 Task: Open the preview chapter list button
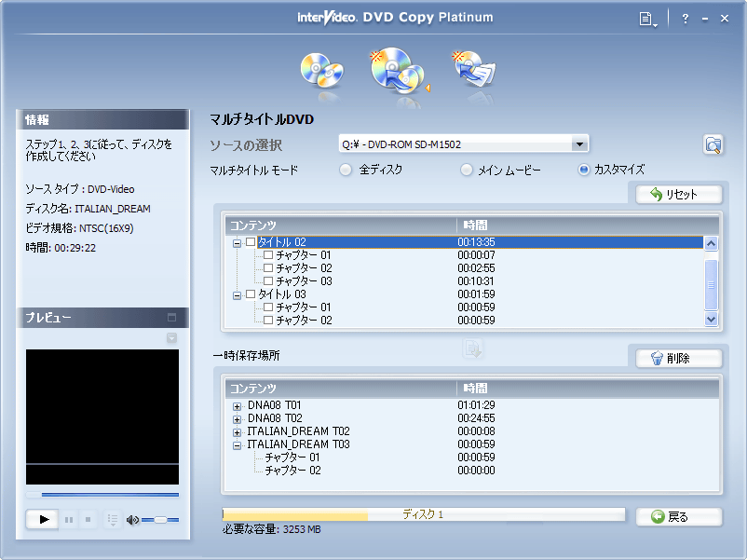113,520
